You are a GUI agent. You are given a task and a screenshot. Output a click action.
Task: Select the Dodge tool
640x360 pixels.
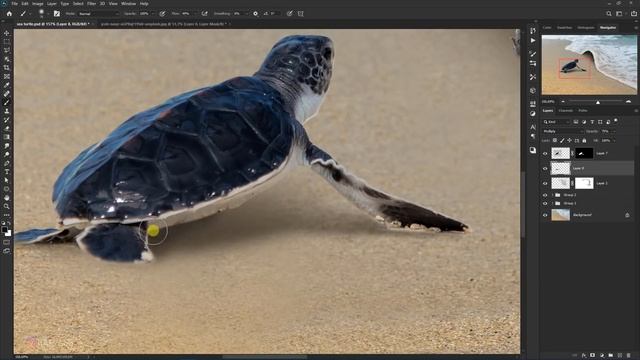pos(7,154)
